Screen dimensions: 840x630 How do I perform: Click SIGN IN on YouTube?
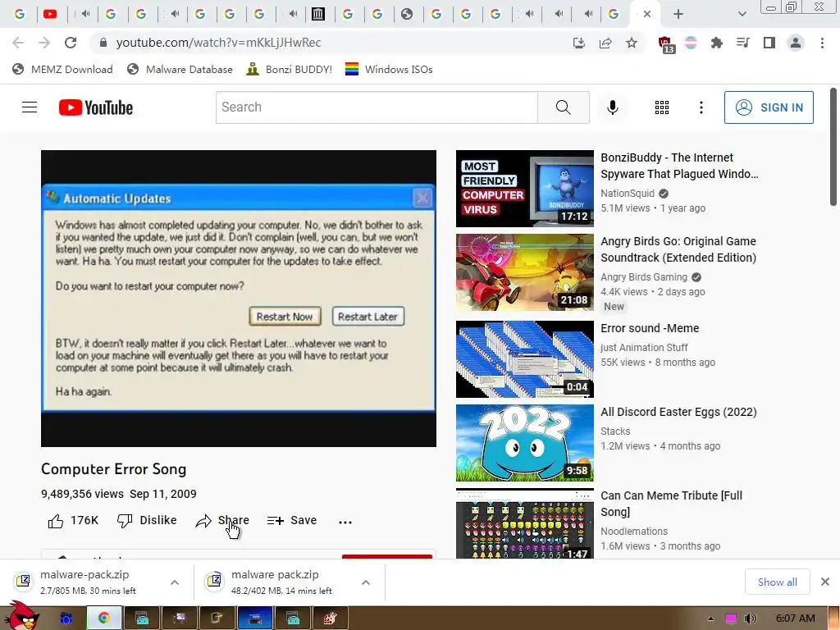click(x=769, y=107)
